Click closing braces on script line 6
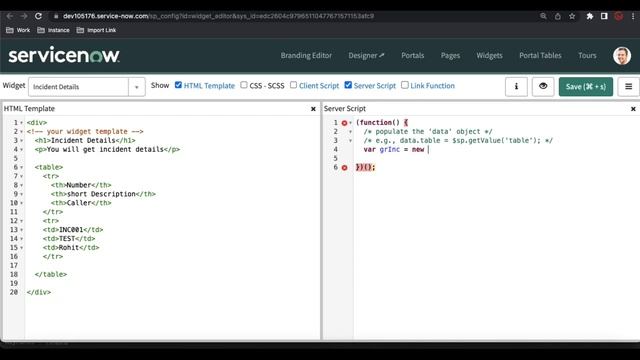The image size is (640, 360). (x=365, y=167)
